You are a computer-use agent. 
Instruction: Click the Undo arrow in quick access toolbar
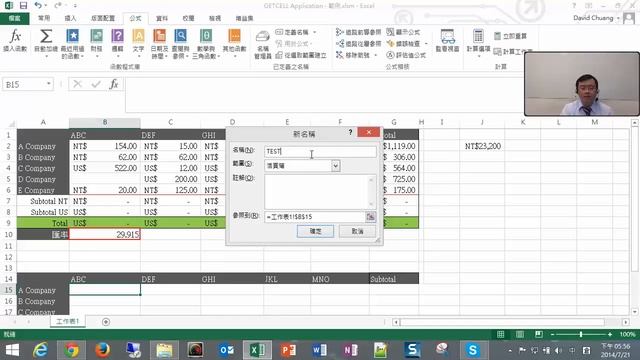pos(38,6)
